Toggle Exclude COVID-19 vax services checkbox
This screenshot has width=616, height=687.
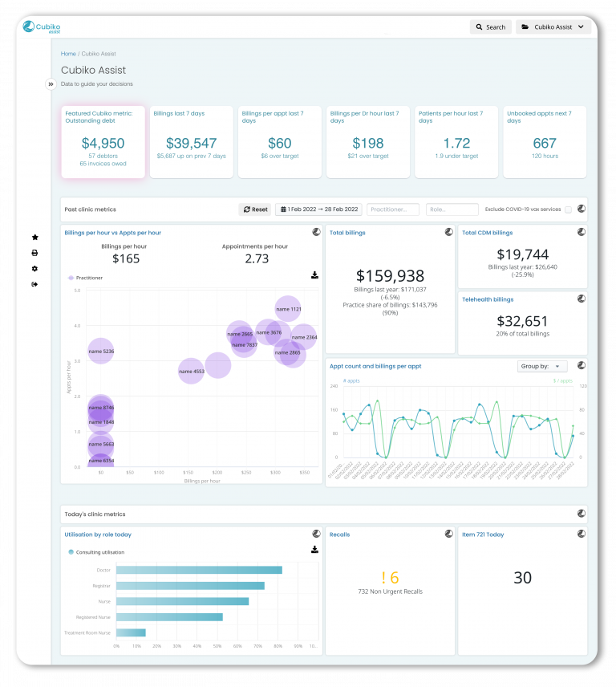569,209
